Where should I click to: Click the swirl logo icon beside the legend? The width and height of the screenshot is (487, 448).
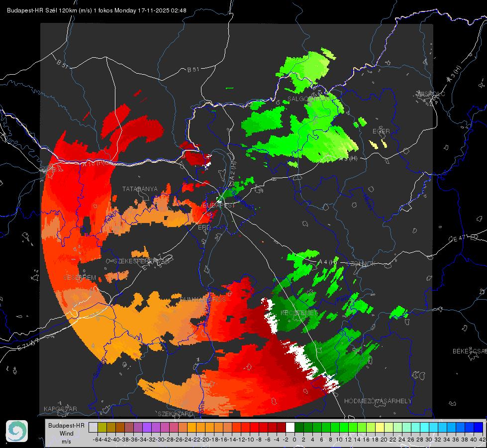(x=17, y=431)
